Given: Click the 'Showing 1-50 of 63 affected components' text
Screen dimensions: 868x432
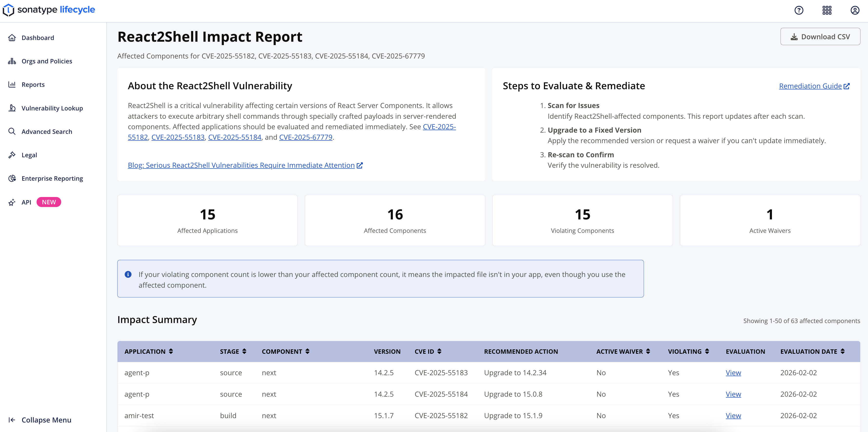Looking at the screenshot, I should click(x=802, y=321).
